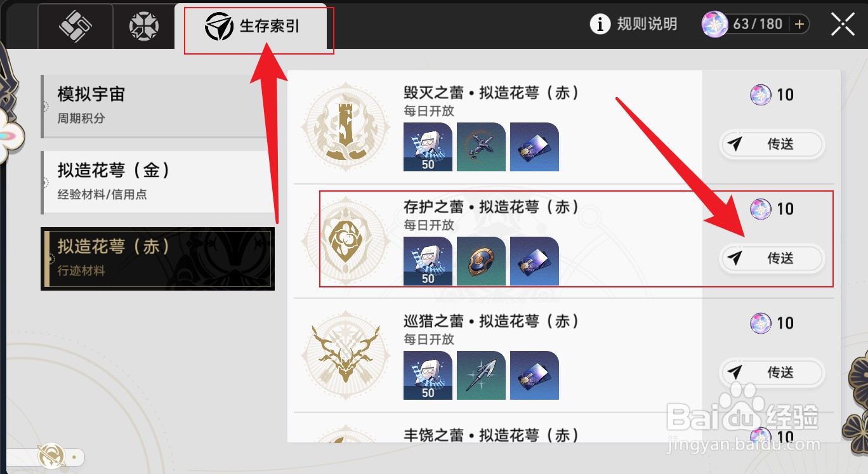Select the 生存索引 tab
Viewport: 868px width, 474px height.
pos(253,27)
